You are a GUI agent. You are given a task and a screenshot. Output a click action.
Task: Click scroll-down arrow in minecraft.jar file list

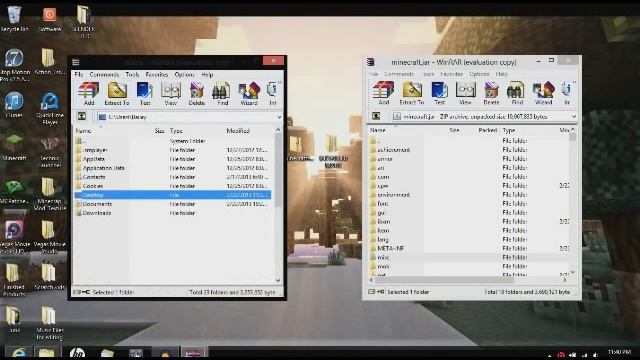click(573, 272)
